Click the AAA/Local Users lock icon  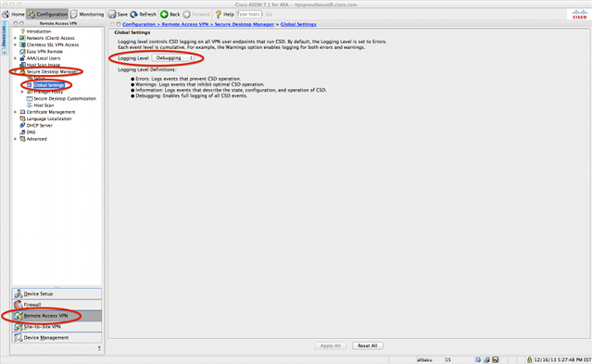(22, 58)
